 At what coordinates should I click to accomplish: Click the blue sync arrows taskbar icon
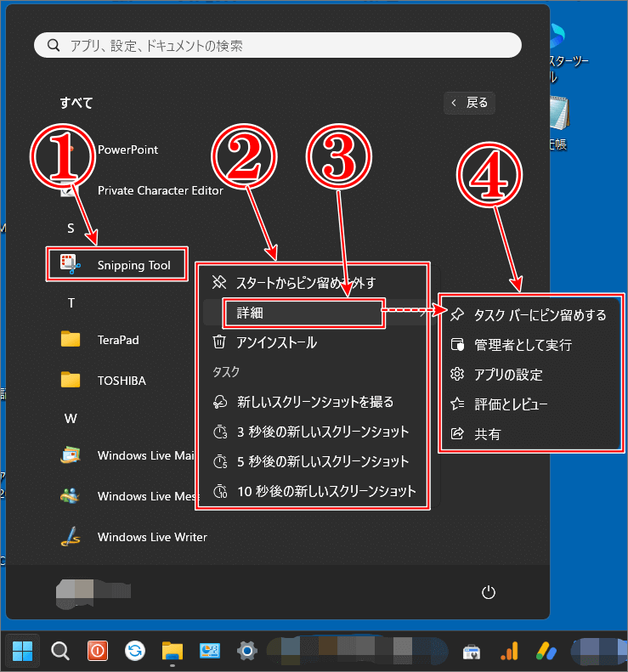pyautogui.click(x=135, y=651)
